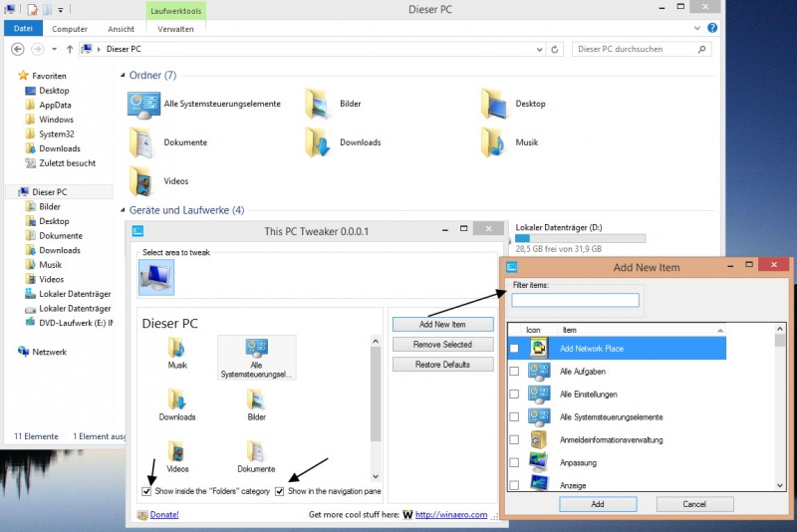Select the Videos item in the Tweaker list

177,457
